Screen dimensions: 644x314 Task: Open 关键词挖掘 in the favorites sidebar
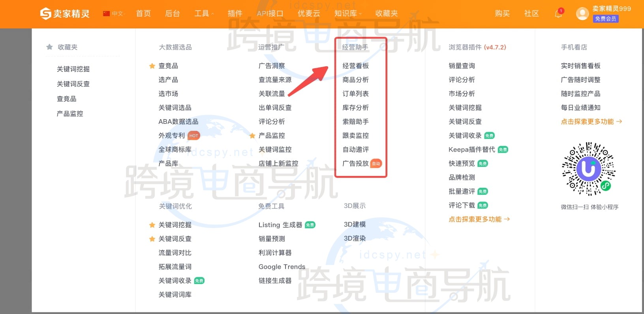73,69
